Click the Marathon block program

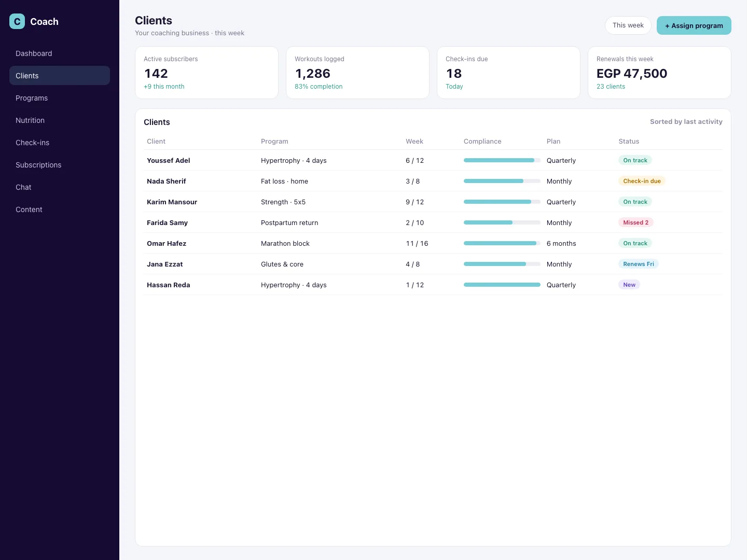tap(285, 243)
